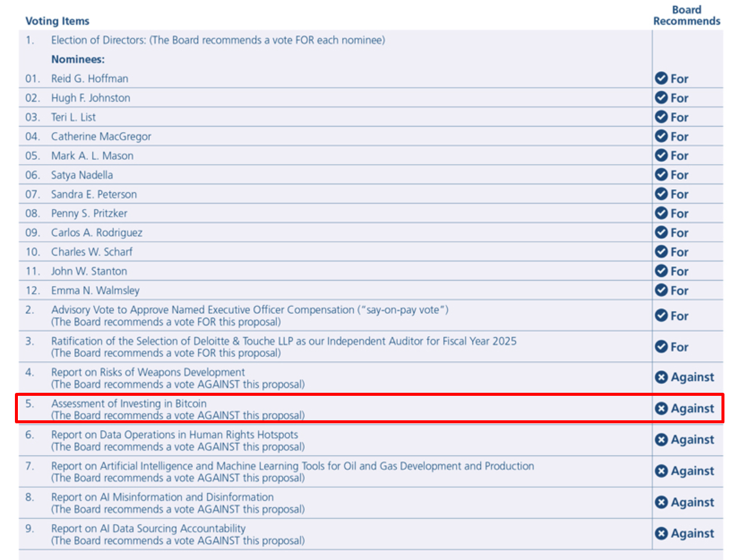The width and height of the screenshot is (737, 560).
Task: Click Report on Data Operations in Human Rights Hotspots
Action: tap(174, 435)
